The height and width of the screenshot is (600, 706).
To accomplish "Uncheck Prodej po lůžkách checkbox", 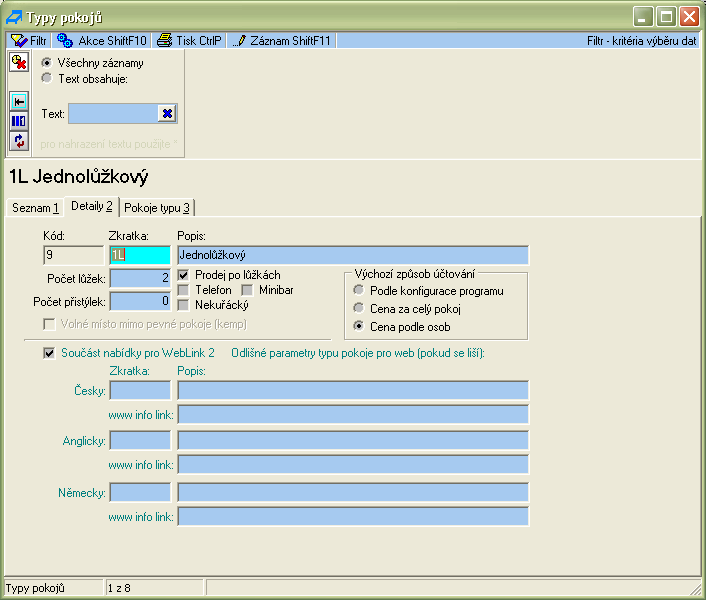I will pos(183,275).
